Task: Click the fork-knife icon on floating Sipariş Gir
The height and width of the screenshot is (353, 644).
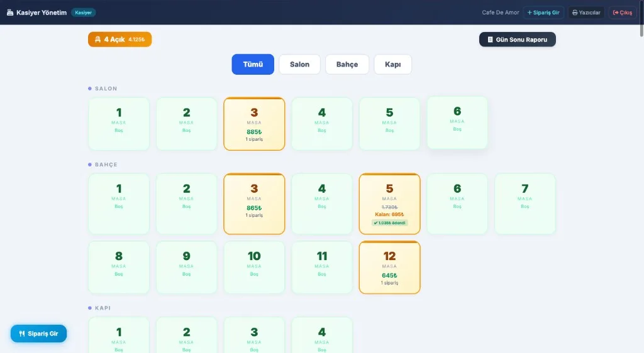Action: coord(22,334)
